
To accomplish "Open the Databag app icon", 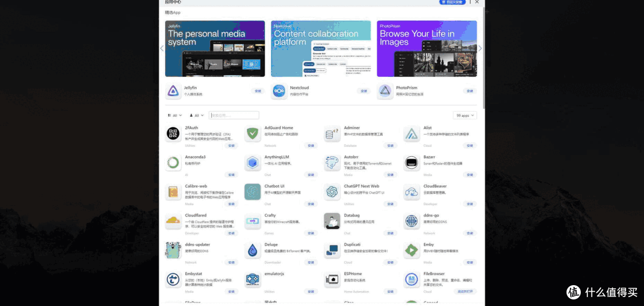I will pos(332,221).
